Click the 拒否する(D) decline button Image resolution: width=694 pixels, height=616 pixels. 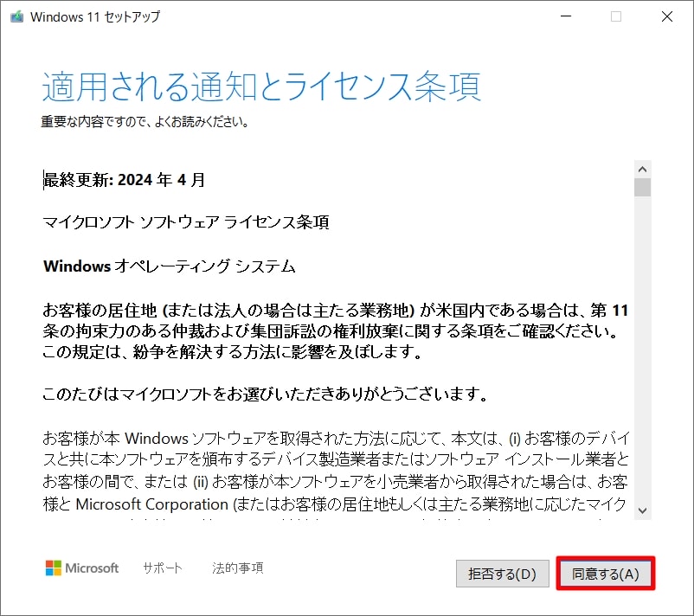[503, 574]
